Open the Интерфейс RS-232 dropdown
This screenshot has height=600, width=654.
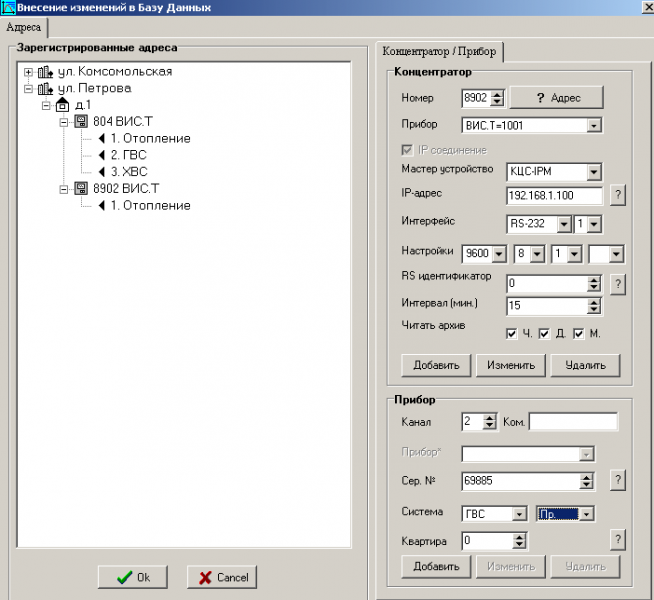(563, 224)
